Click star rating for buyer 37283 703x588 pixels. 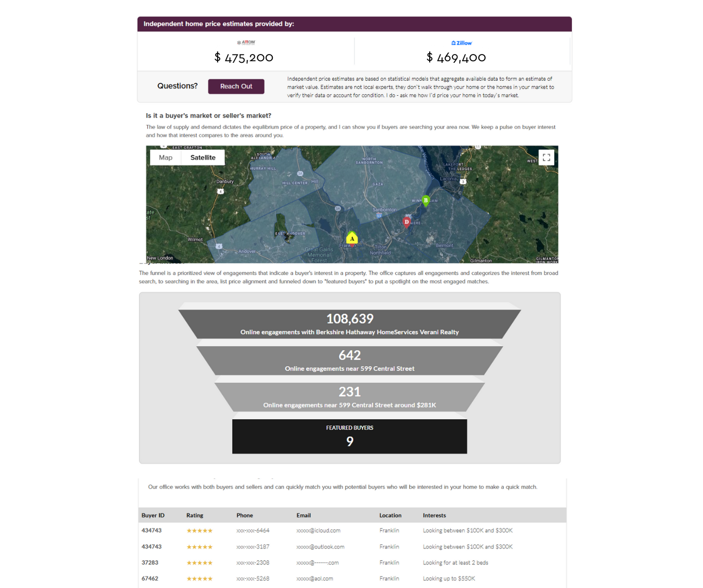[x=200, y=563]
